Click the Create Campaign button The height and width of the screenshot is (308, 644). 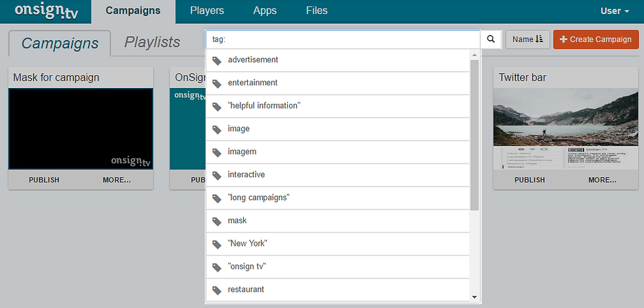pos(595,39)
